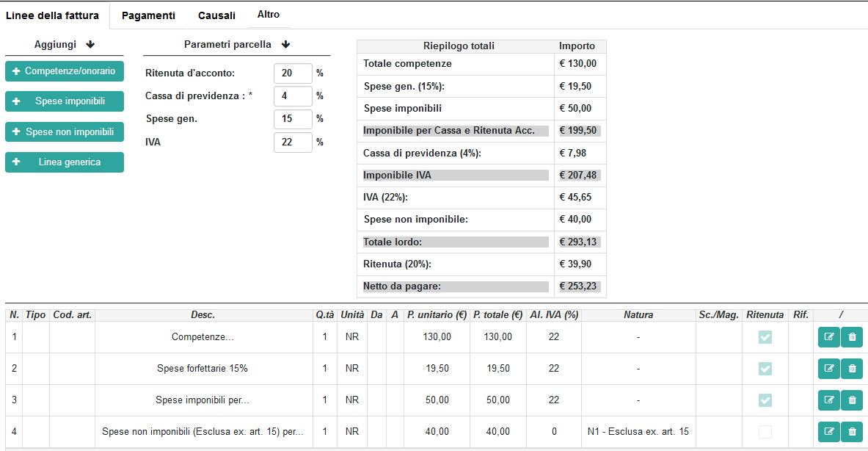Open the Altro tab
Screen dimensions: 868x451
pyautogui.click(x=269, y=15)
